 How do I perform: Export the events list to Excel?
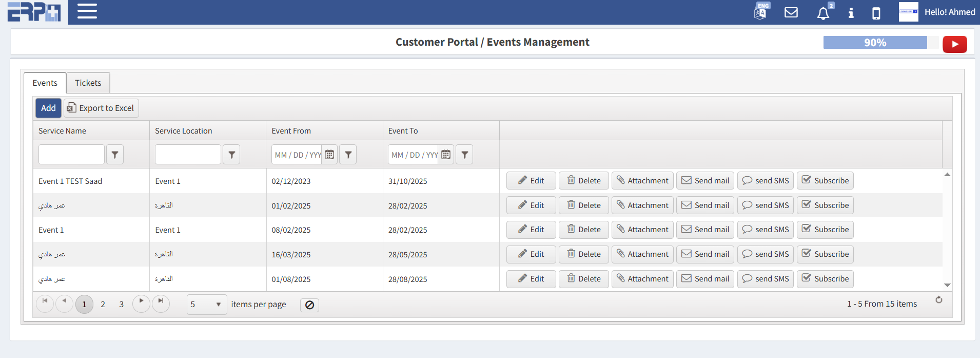pos(101,108)
